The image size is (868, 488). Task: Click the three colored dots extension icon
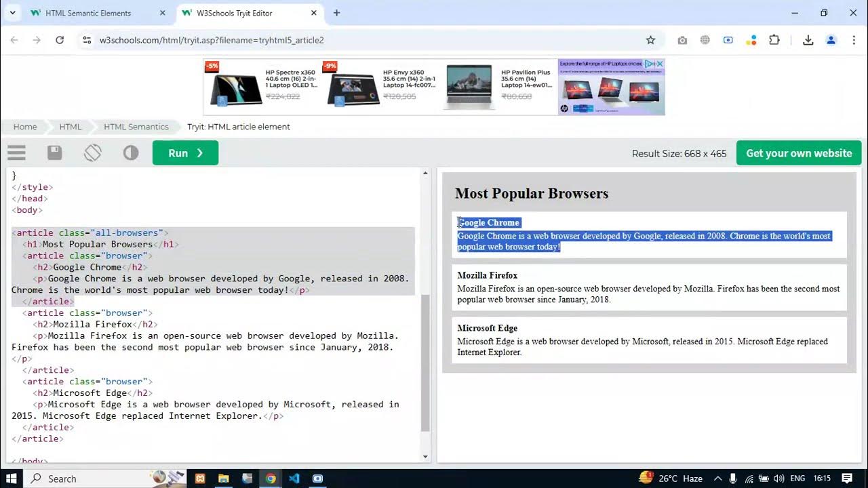[751, 40]
